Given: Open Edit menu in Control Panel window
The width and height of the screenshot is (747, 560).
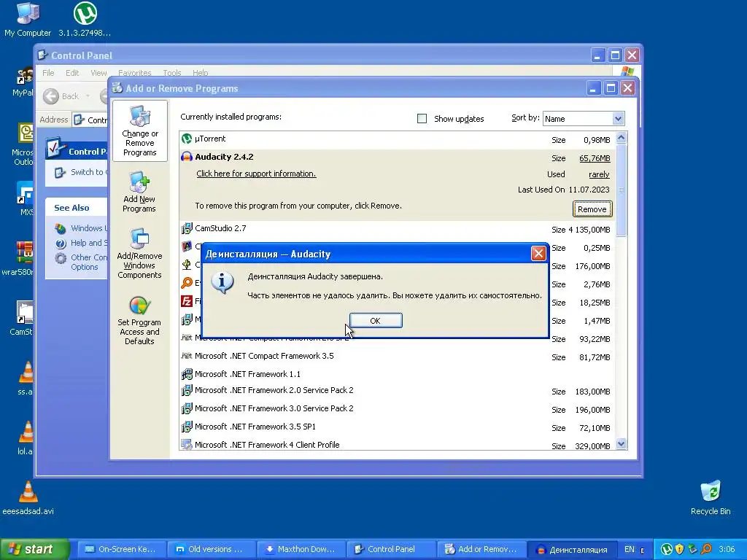Looking at the screenshot, I should 72,73.
